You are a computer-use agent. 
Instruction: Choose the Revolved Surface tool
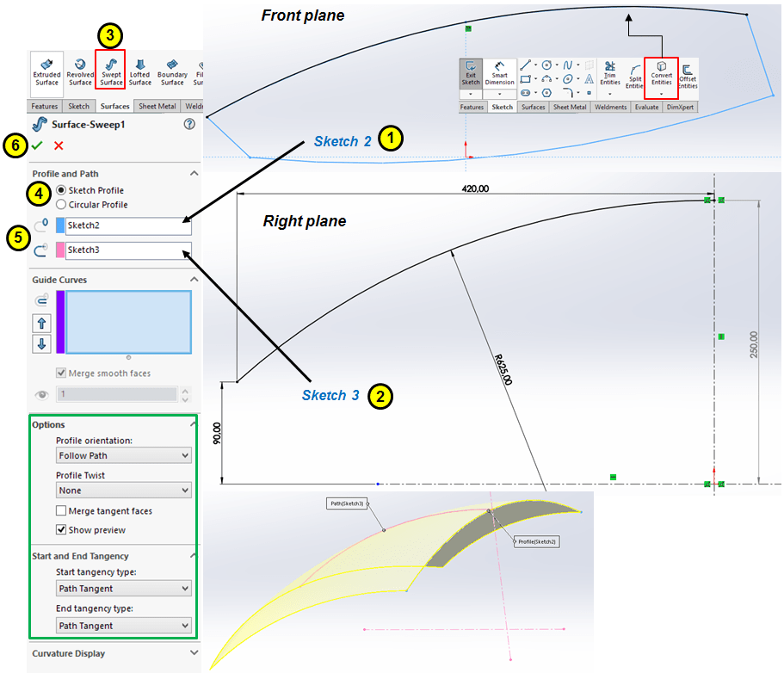[x=79, y=69]
